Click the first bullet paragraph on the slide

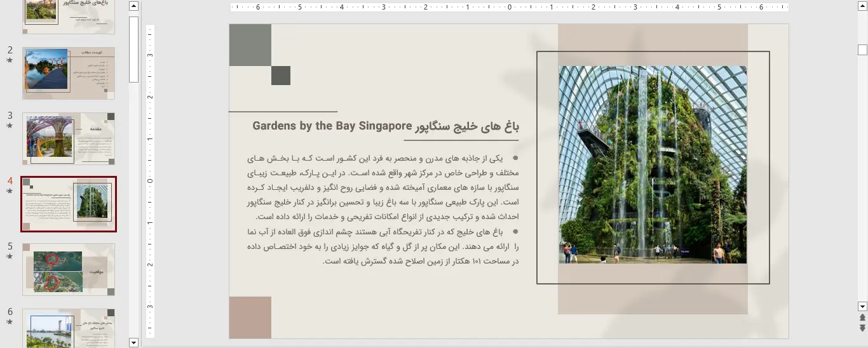coord(383,187)
